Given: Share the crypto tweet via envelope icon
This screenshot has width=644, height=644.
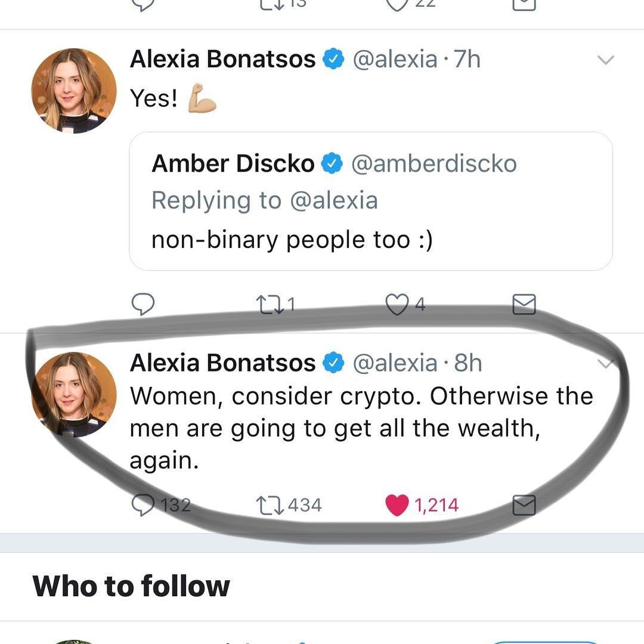Looking at the screenshot, I should [x=524, y=506].
